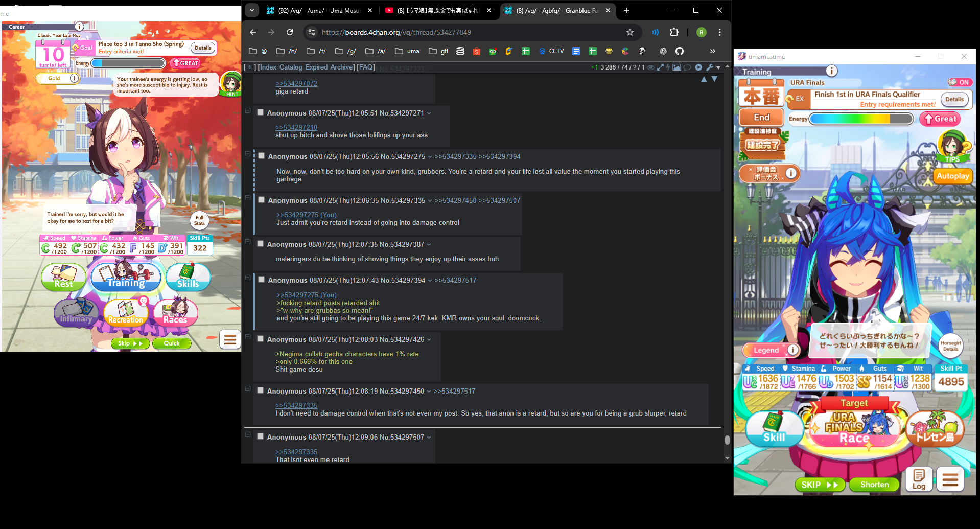Click the jump-to-bottom triangle in thread
Image resolution: width=980 pixels, height=529 pixels.
[x=714, y=79]
